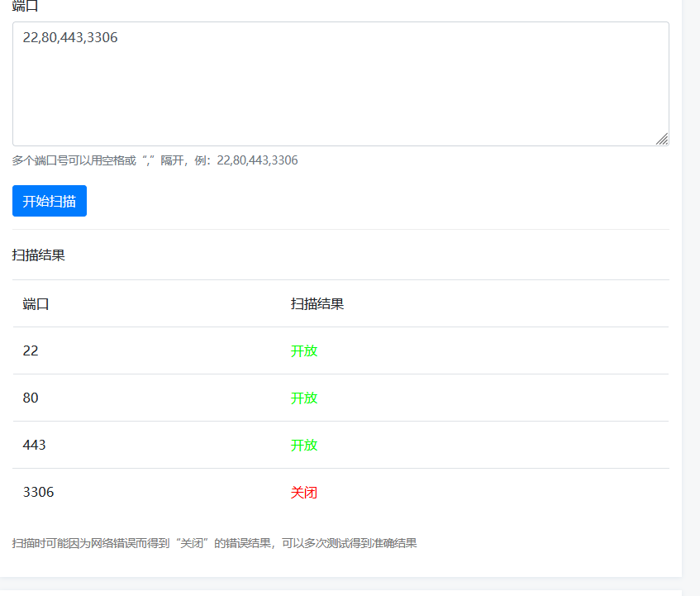Click the 开始扫描 button
The image size is (700, 596).
pos(50,201)
